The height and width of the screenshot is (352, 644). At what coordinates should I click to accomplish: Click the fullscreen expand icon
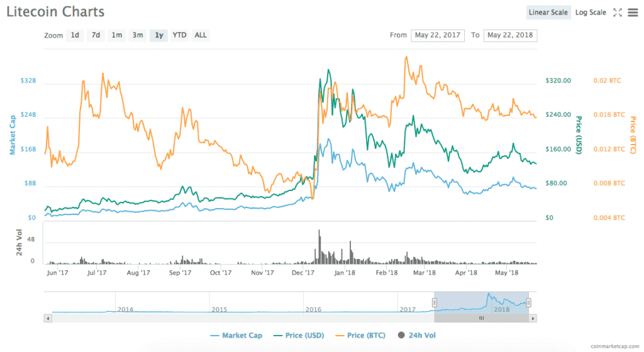(x=617, y=12)
